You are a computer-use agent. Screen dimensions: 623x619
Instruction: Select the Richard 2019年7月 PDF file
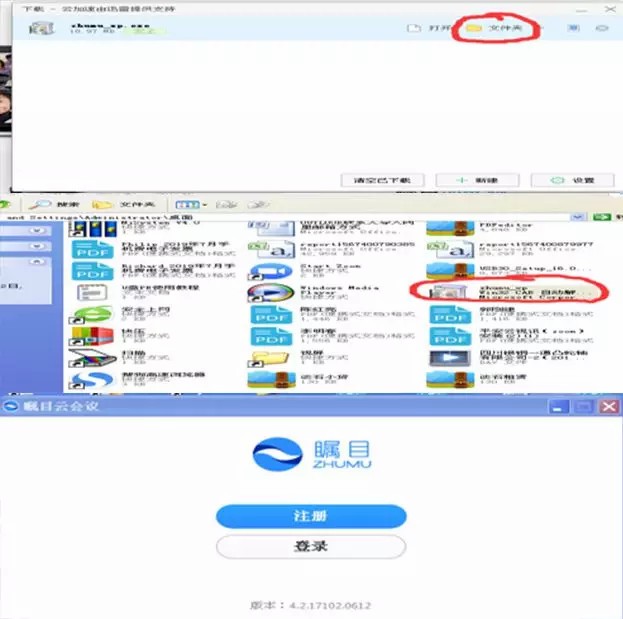(x=154, y=271)
